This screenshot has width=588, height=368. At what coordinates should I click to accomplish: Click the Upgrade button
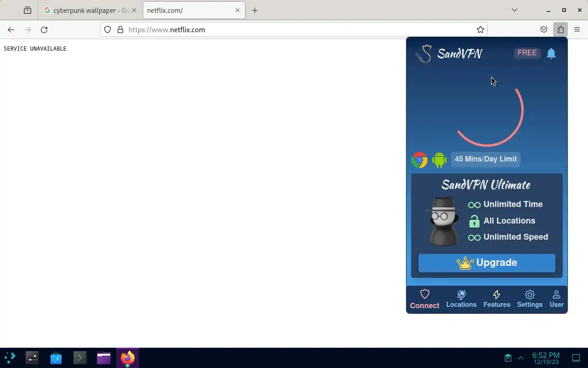tap(487, 263)
